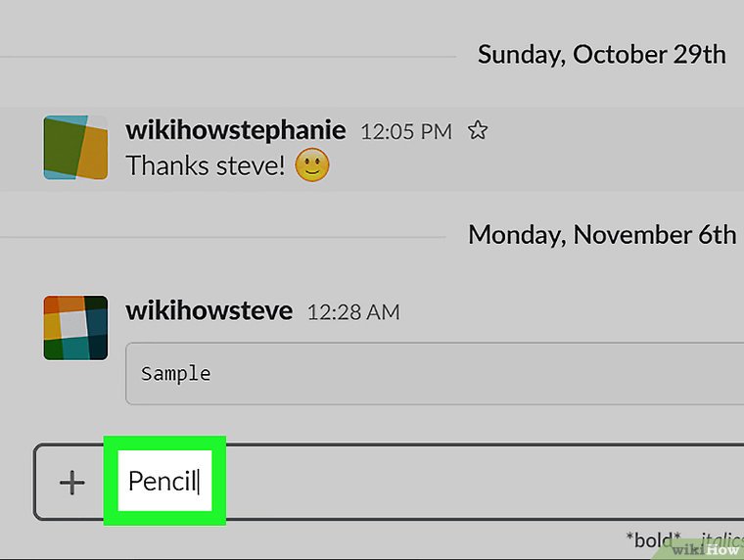The height and width of the screenshot is (560, 744).
Task: Click the smiley emoji after Thanks steve
Action: pos(312,165)
